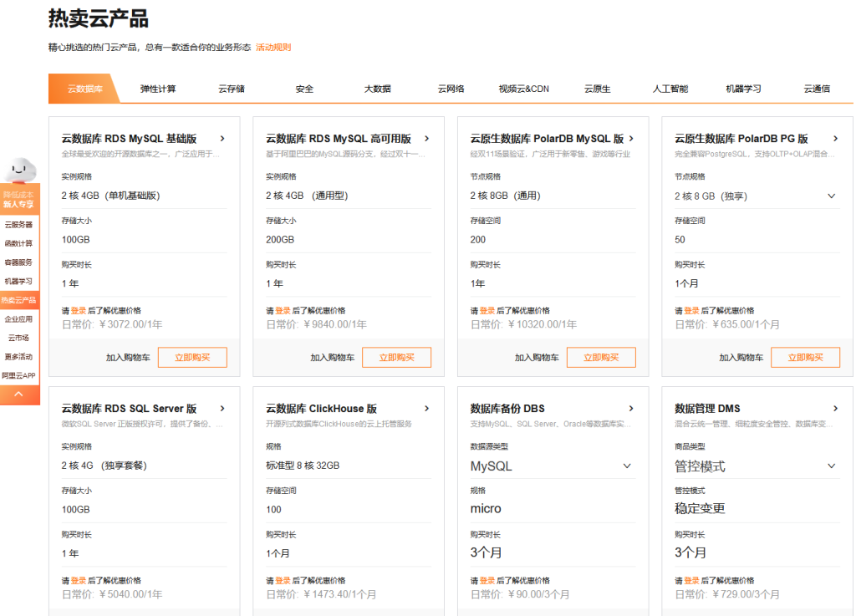This screenshot has width=856, height=616.
Task: Open arrow beside 云原生数据库 PolarDB PG 版
Action: 835,139
